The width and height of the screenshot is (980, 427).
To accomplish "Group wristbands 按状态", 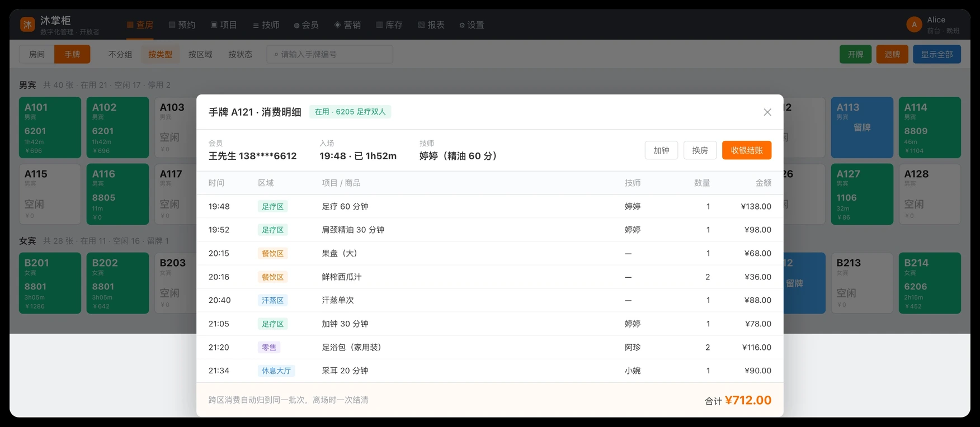I will (241, 54).
